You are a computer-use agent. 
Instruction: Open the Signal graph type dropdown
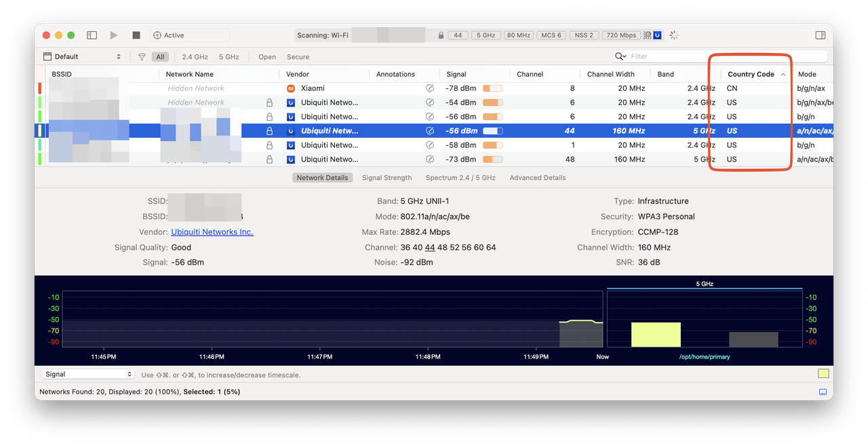pos(87,374)
